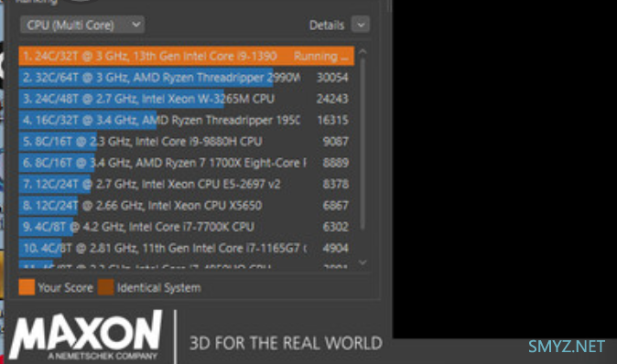
Task: Click the ranking list scroll up arrow
Action: (x=363, y=51)
